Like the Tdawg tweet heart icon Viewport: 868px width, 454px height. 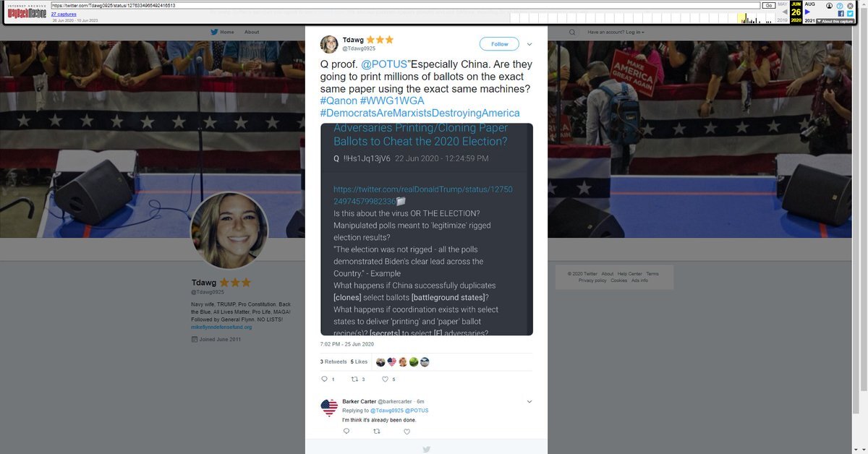(x=385, y=379)
